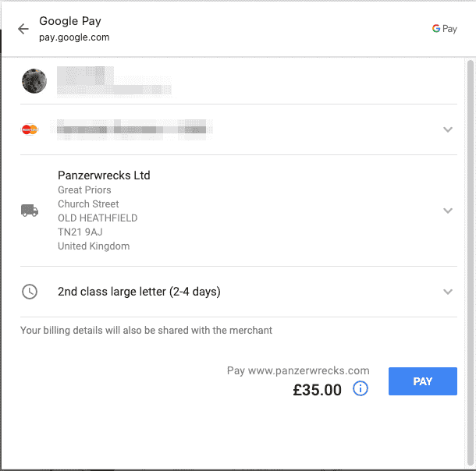Click the back arrow in the header
Viewport: 476px width, 471px height.
pyautogui.click(x=23, y=29)
